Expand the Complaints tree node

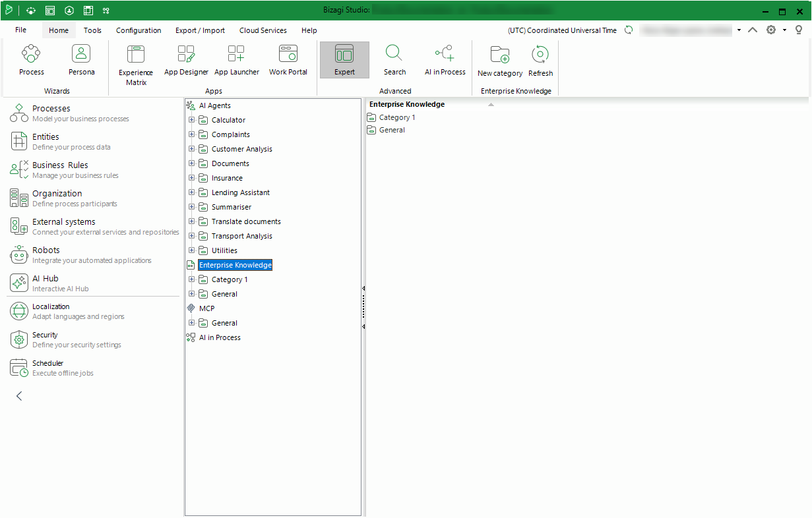click(x=192, y=134)
